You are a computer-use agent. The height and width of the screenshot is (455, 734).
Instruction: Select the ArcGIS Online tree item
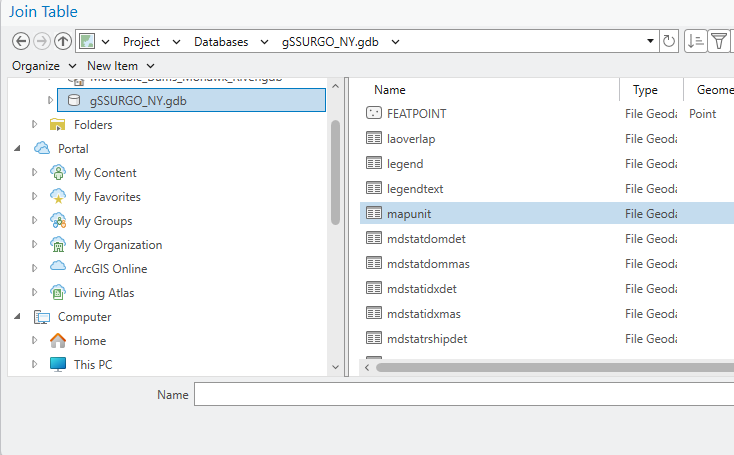pos(110,268)
